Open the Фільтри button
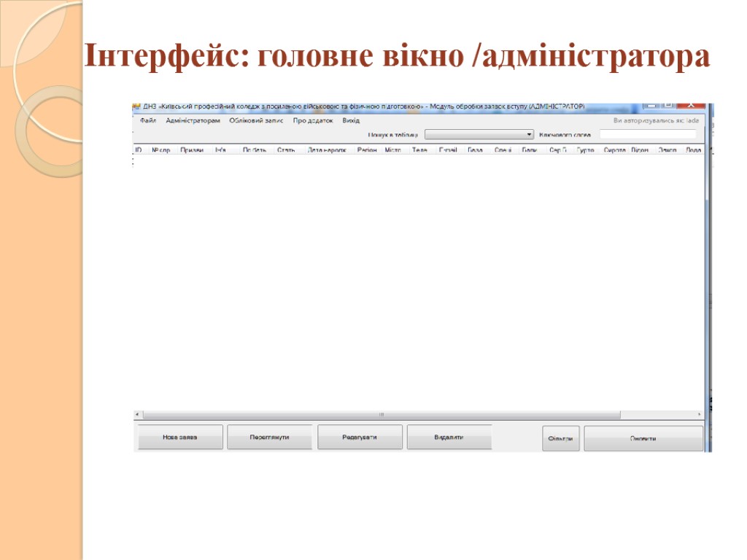747x560 pixels. point(561,438)
